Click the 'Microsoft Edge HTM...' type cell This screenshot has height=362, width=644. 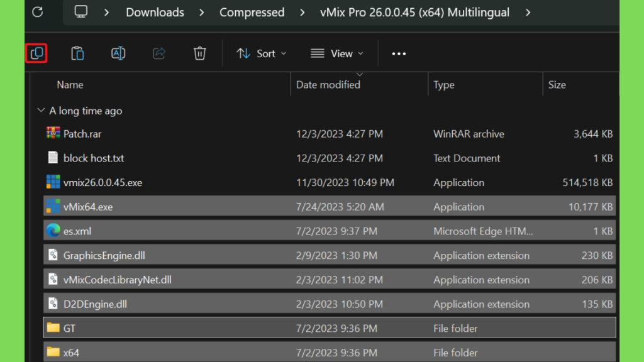click(x=483, y=231)
